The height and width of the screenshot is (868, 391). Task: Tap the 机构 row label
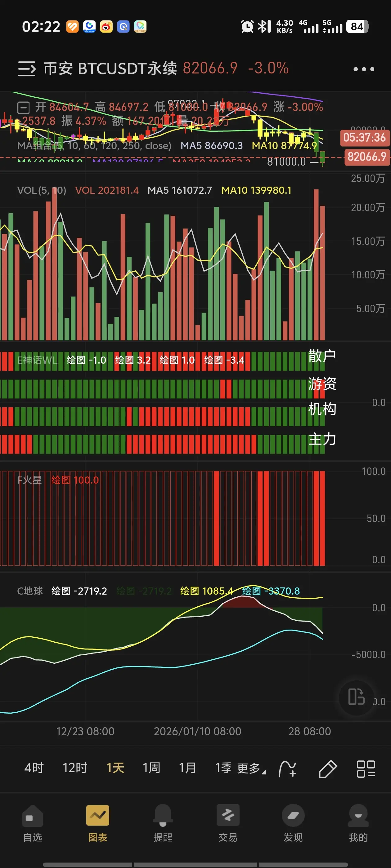322,409
